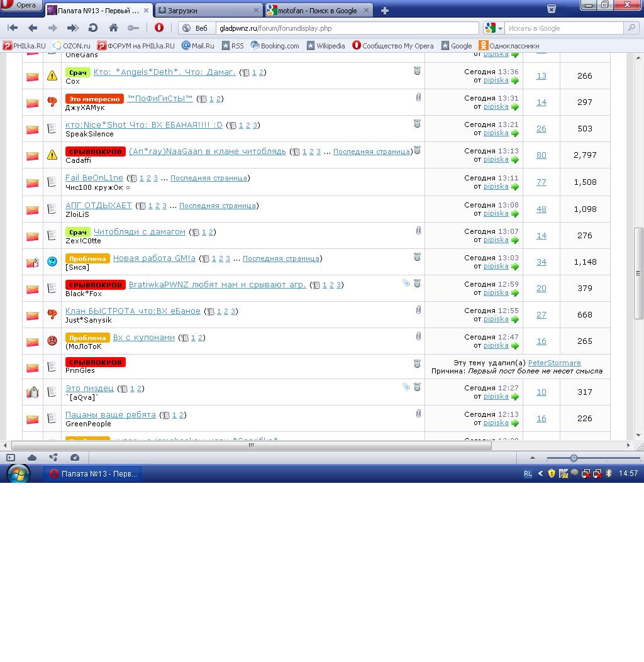644x662 pixels.
Task: Open the PeterStormare user profile link
Action: coord(554,363)
